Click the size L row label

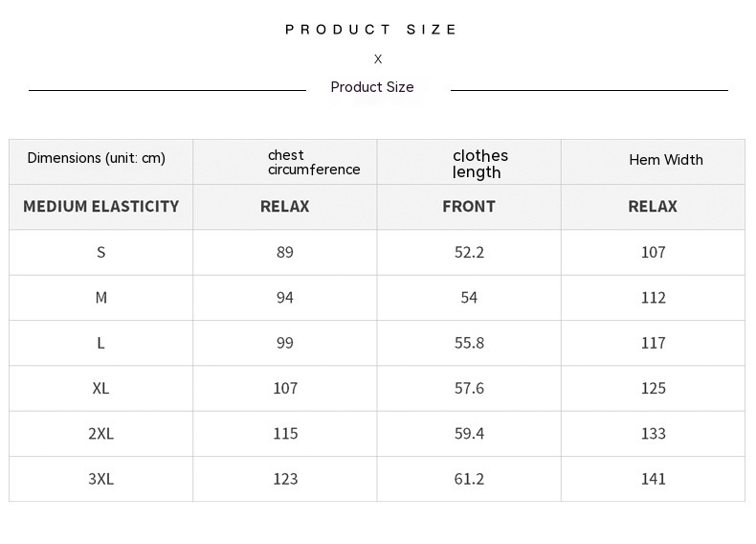(x=100, y=343)
